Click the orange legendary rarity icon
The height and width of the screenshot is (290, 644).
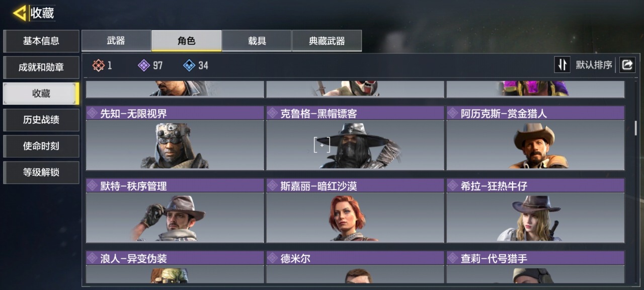point(99,65)
